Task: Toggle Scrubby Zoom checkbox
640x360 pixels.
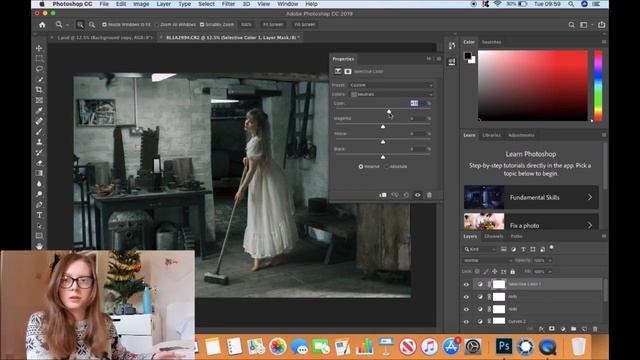Action: pyautogui.click(x=202, y=24)
